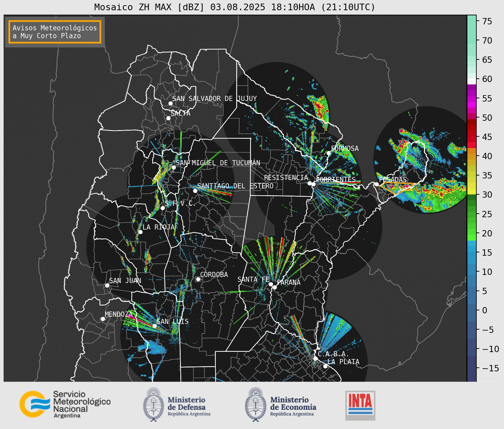Click the Córdoba city marker

tap(198, 279)
